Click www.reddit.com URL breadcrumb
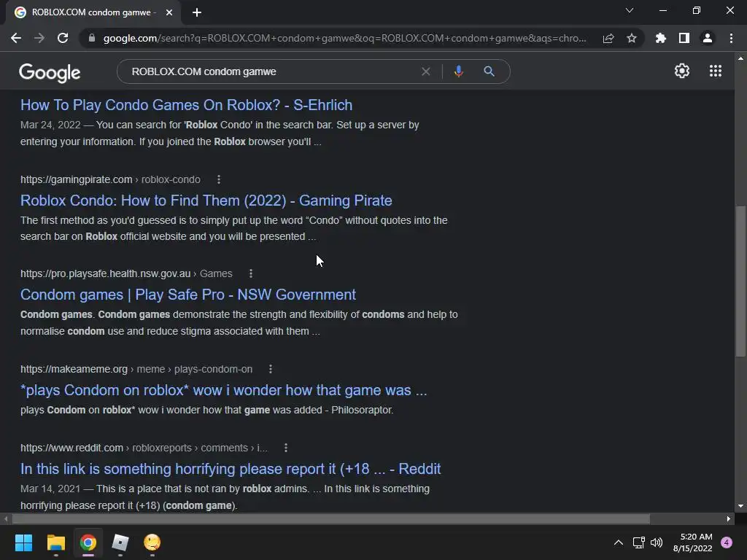Image resolution: width=747 pixels, height=560 pixels. [x=144, y=448]
